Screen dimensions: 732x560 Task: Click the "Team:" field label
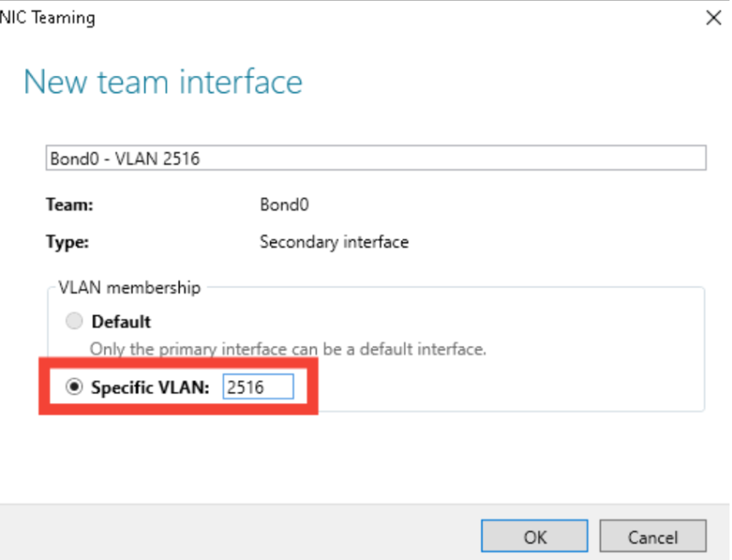click(x=69, y=205)
